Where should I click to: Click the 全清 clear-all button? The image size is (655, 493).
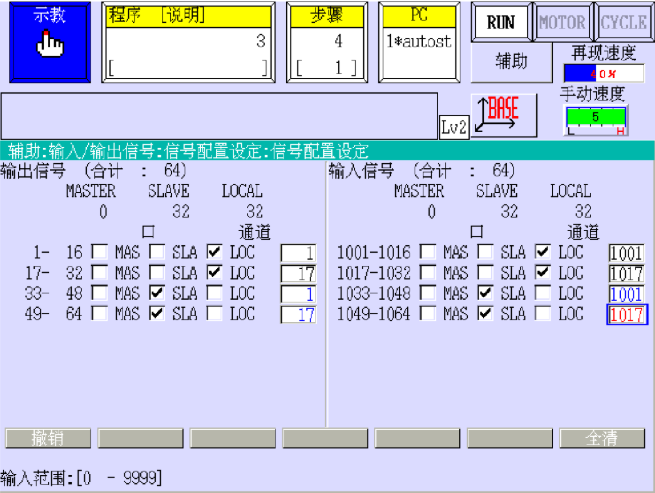coord(602,438)
